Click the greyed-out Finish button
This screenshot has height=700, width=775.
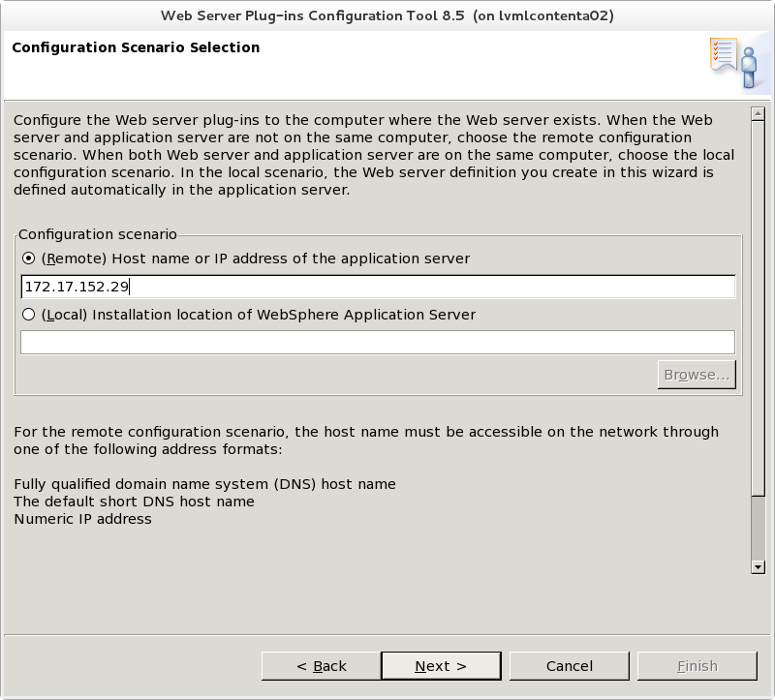[x=697, y=666]
